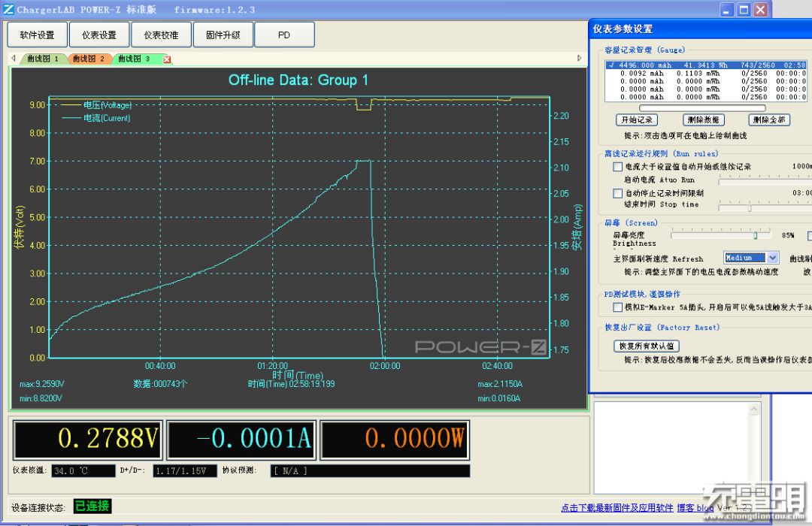Open 仪表校准 meter calibration
This screenshot has width=812, height=526.
161,35
